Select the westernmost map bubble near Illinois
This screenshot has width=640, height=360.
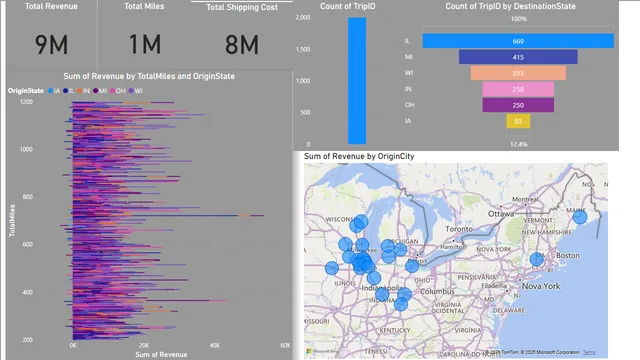click(332, 268)
